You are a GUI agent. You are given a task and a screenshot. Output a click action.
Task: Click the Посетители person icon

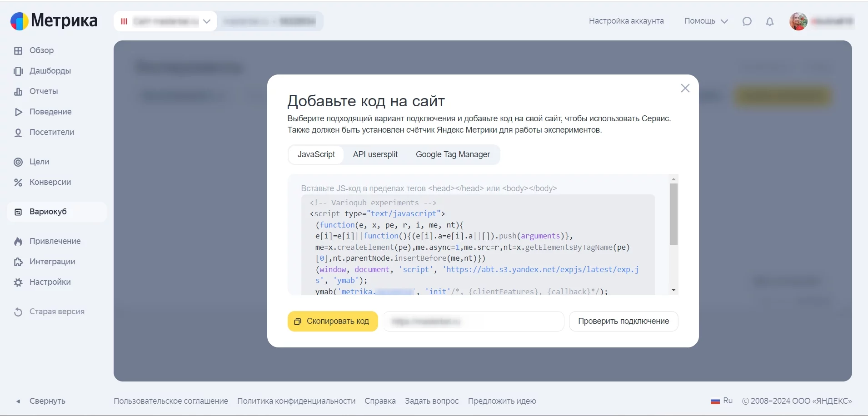click(x=18, y=132)
